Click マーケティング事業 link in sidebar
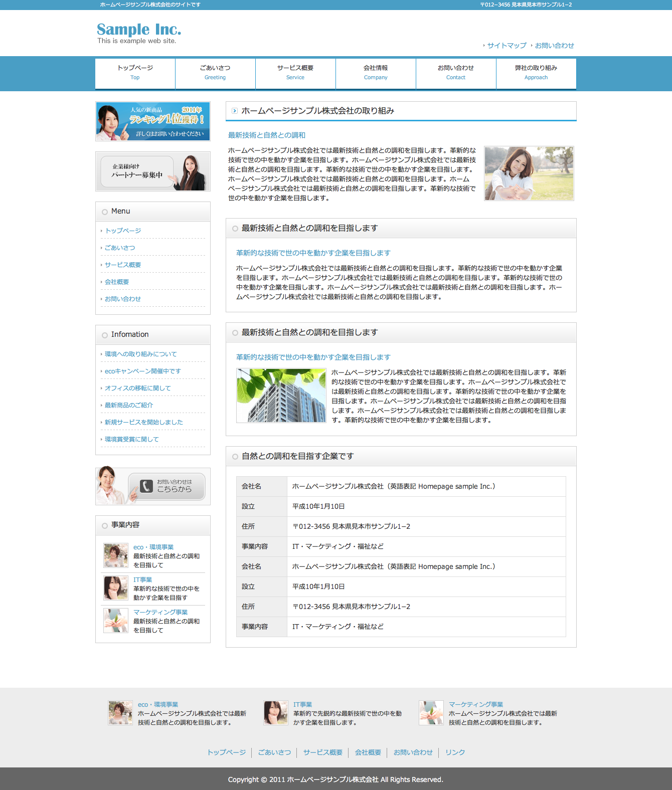Viewport: 672px width, 790px height. click(160, 612)
